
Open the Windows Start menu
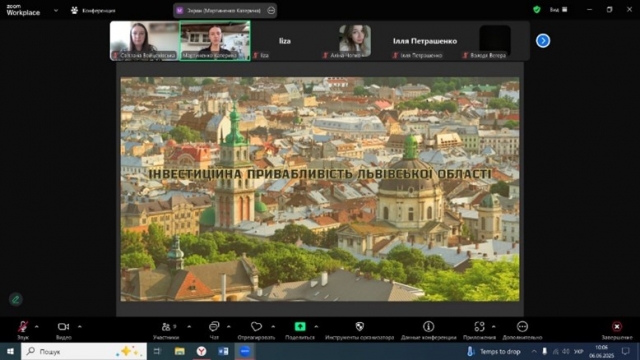pyautogui.click(x=10, y=351)
